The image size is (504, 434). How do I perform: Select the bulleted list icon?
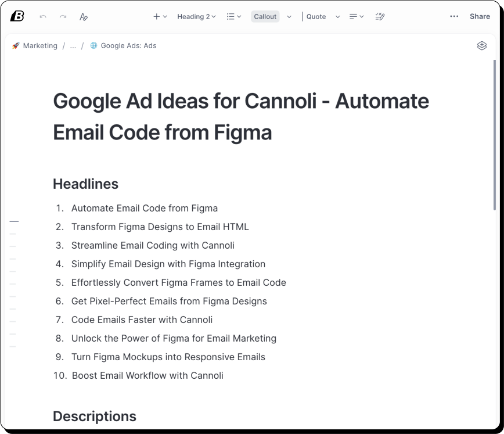coord(231,16)
